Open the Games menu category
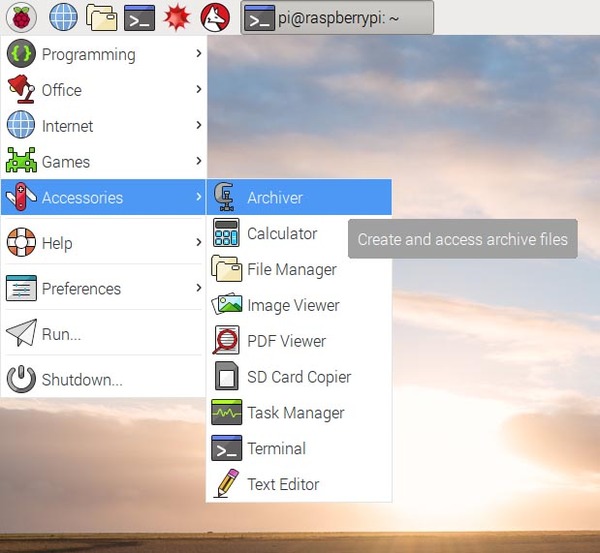Image resolution: width=600 pixels, height=553 pixels. (x=66, y=162)
